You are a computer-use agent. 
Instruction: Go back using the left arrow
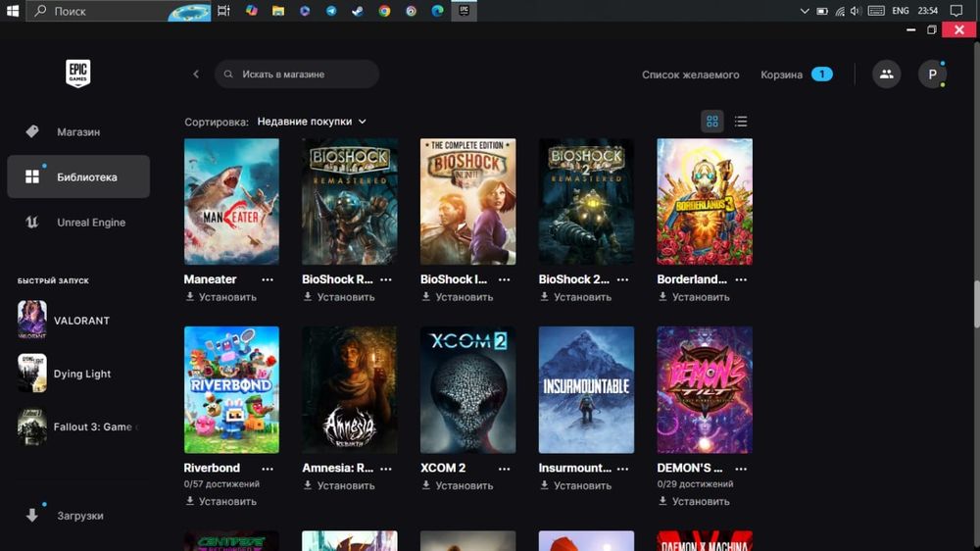(x=196, y=74)
